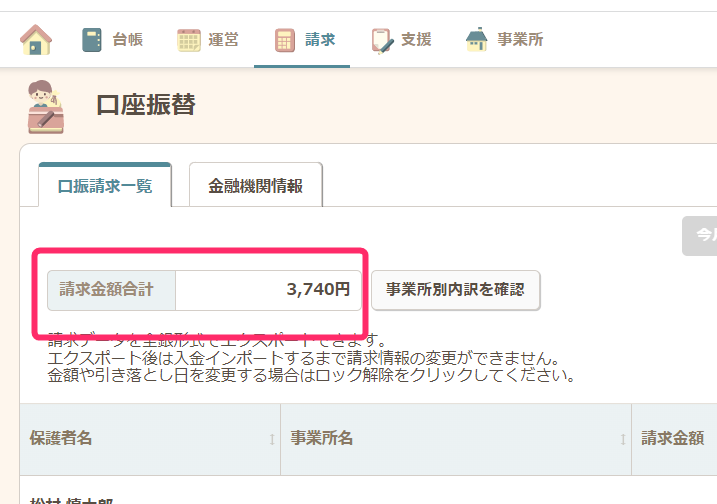Image resolution: width=717 pixels, height=504 pixels.
Task: Click the 請求 calculator icon
Action: (285, 40)
